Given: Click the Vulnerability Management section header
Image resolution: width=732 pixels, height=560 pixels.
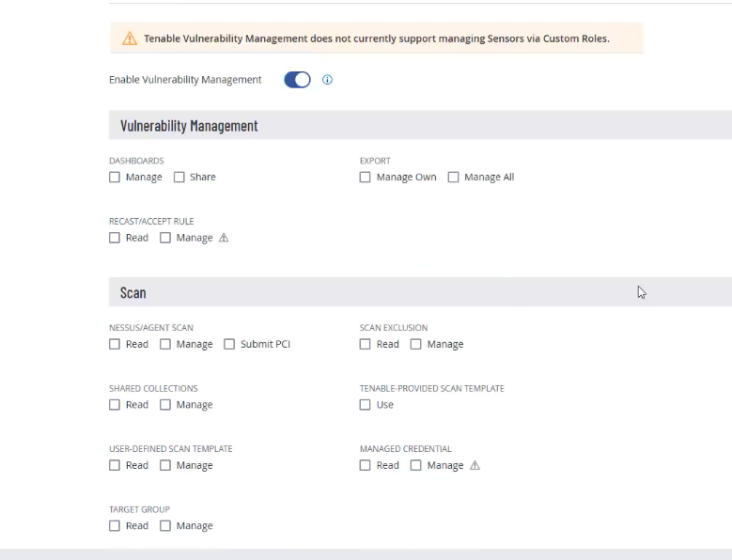Looking at the screenshot, I should pos(189,126).
